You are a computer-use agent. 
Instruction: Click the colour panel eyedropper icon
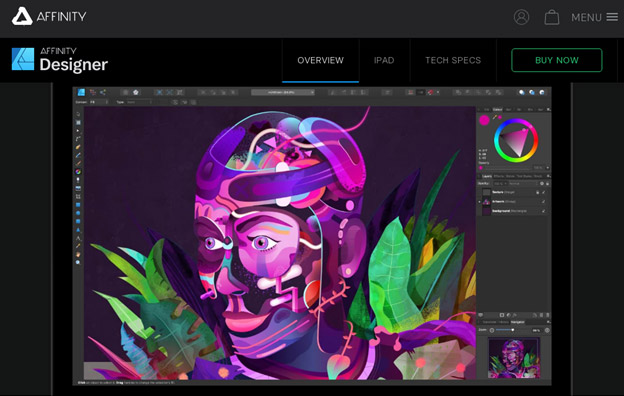point(495,117)
